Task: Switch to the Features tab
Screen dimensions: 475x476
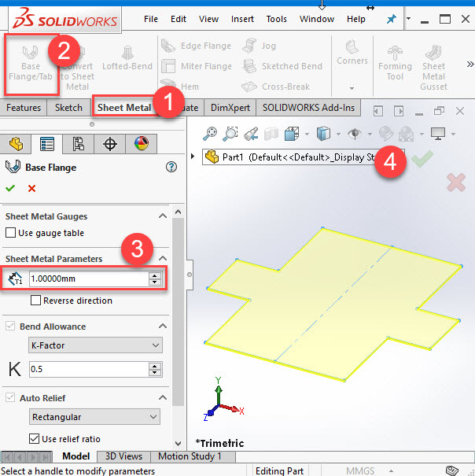Action: pos(24,108)
